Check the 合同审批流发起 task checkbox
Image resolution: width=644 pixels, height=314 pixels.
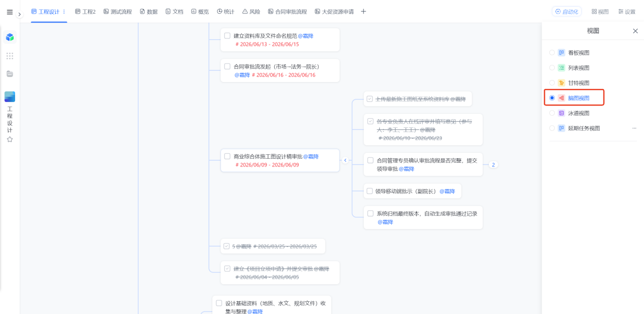click(227, 66)
